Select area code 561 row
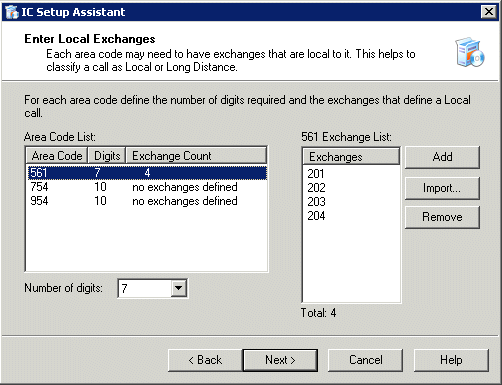502x385 pixels. tap(147, 173)
